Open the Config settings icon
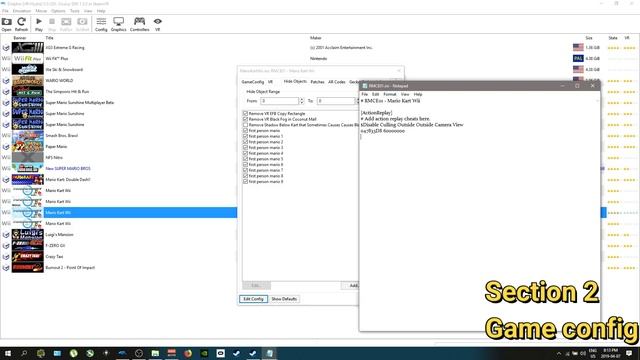 tap(101, 24)
